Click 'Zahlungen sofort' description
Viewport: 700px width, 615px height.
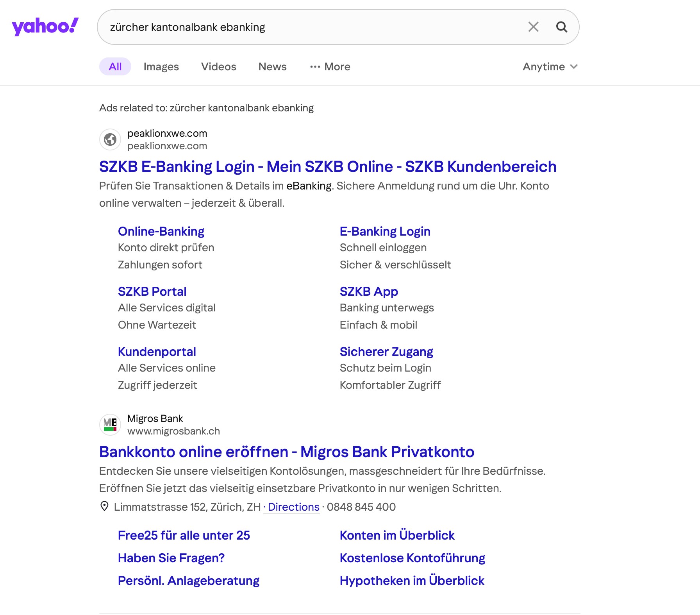click(x=160, y=265)
